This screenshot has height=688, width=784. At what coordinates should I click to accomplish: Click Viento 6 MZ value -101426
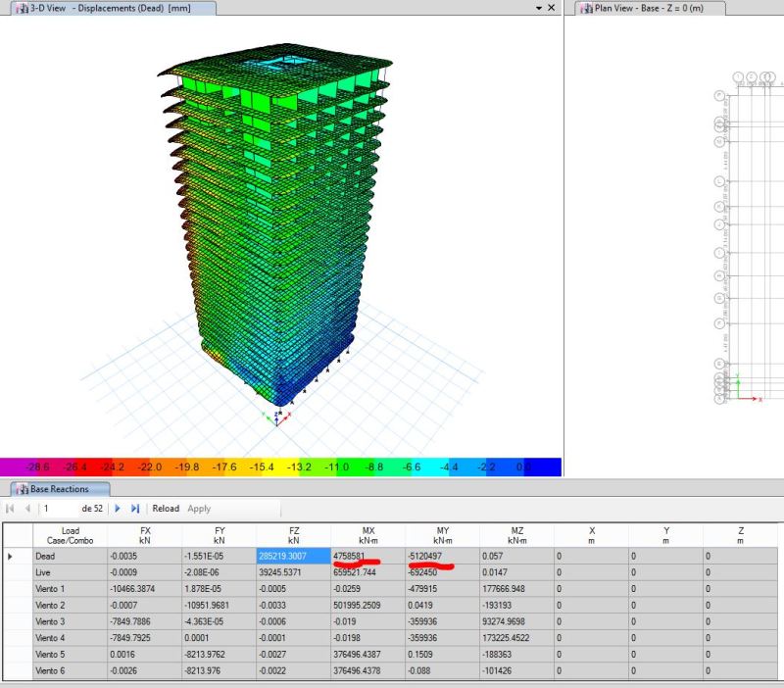[x=517, y=671]
